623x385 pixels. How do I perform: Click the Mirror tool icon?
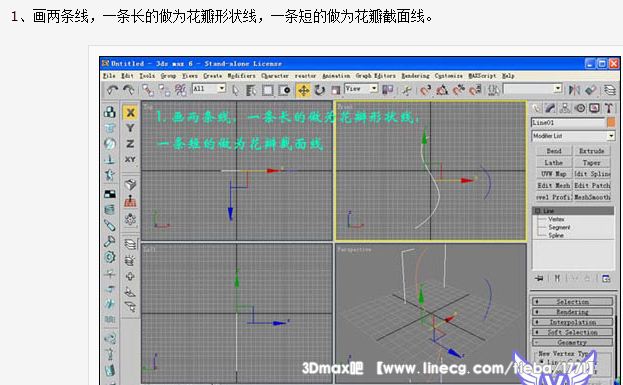(574, 90)
